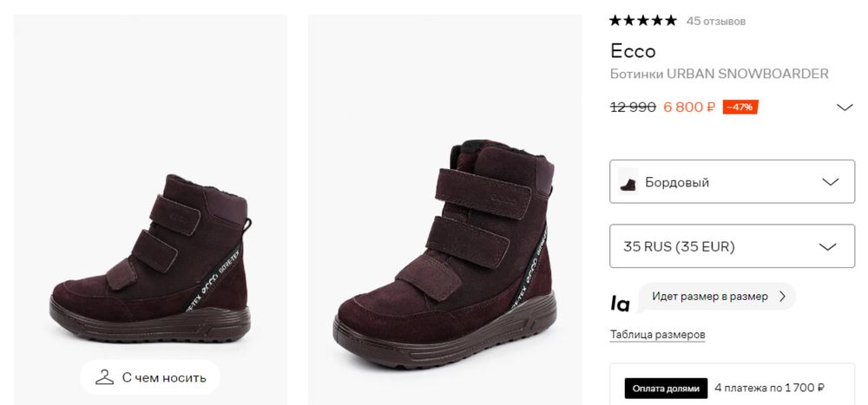868x405 pixels.
Task: Click the orange −47% discount badge
Action: click(x=740, y=108)
